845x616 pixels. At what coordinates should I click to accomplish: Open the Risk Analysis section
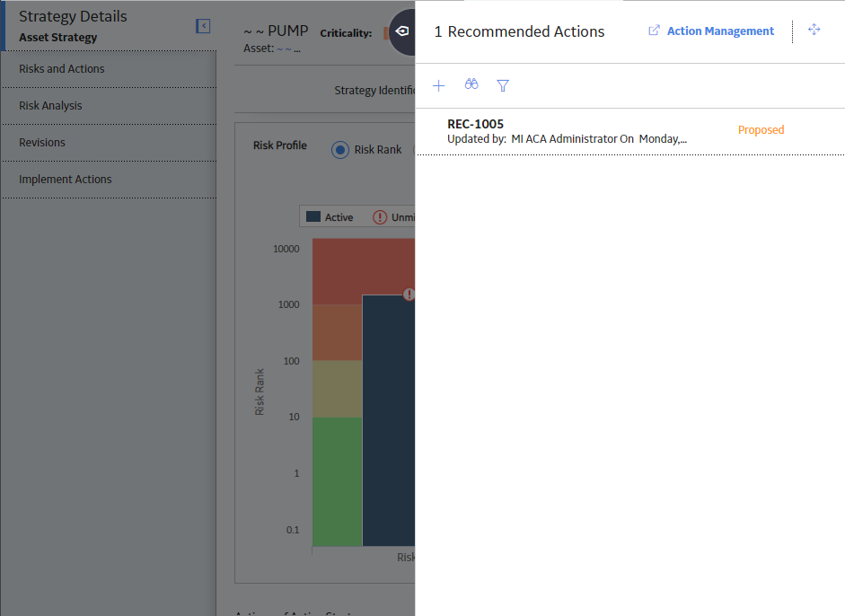coord(110,106)
